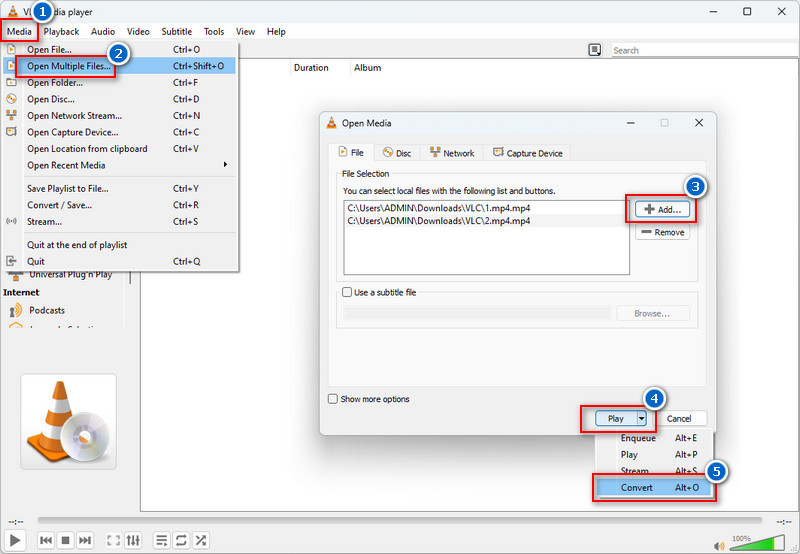
Task: Minimize the Open Media dialog
Action: click(x=631, y=123)
